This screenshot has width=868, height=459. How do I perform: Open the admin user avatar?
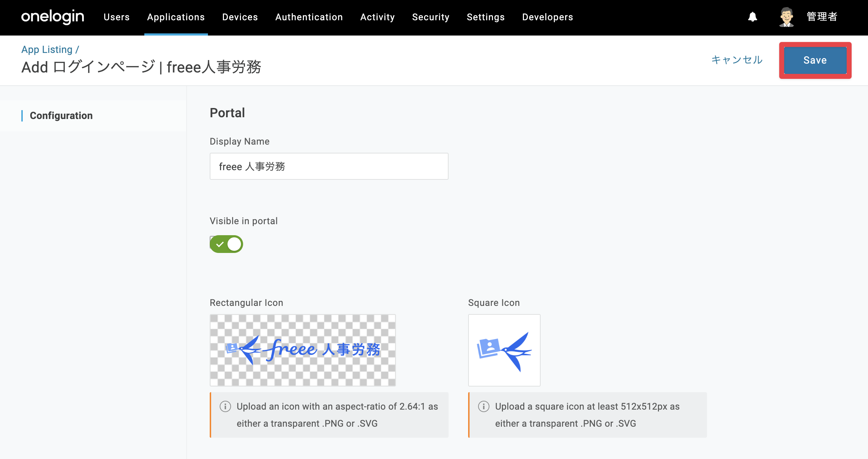pos(787,17)
